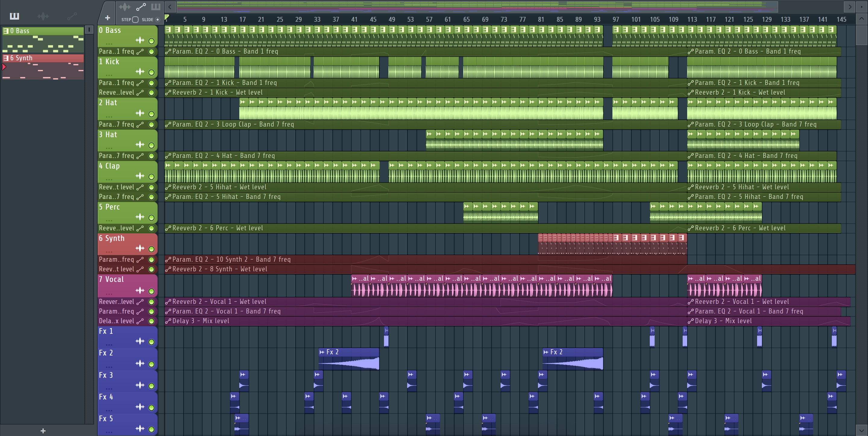Click the plus button left of STEP
Screen dimensions: 868x436
pyautogui.click(x=108, y=17)
